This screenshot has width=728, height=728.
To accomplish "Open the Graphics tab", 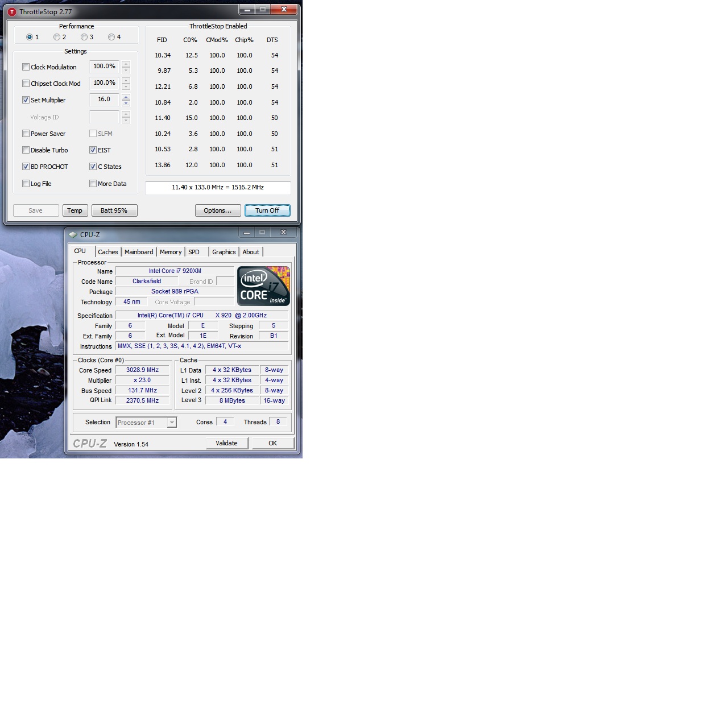I will coord(224,252).
